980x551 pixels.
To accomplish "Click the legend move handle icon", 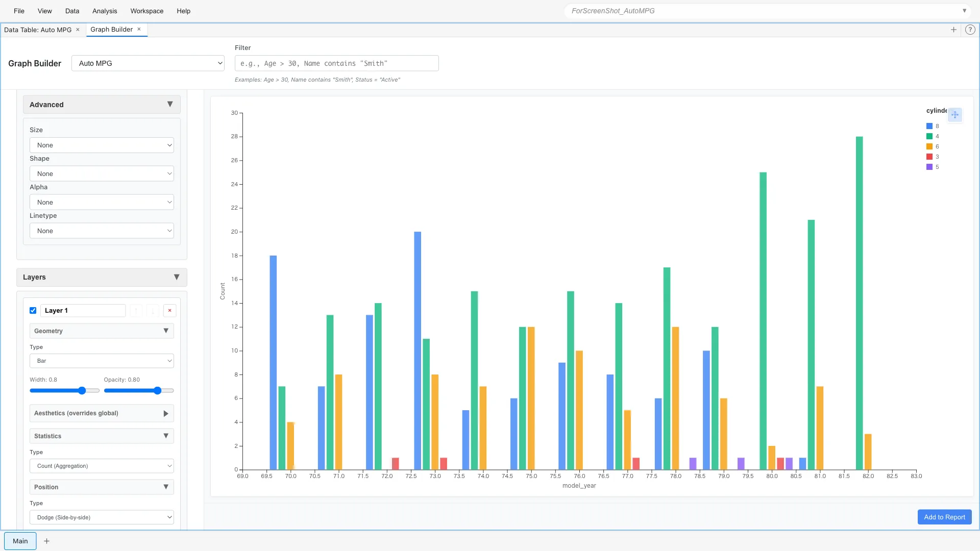I will (955, 115).
